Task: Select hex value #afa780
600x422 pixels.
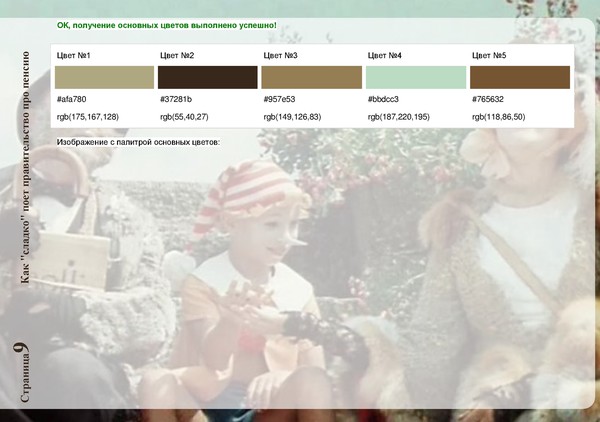Action: (x=72, y=99)
